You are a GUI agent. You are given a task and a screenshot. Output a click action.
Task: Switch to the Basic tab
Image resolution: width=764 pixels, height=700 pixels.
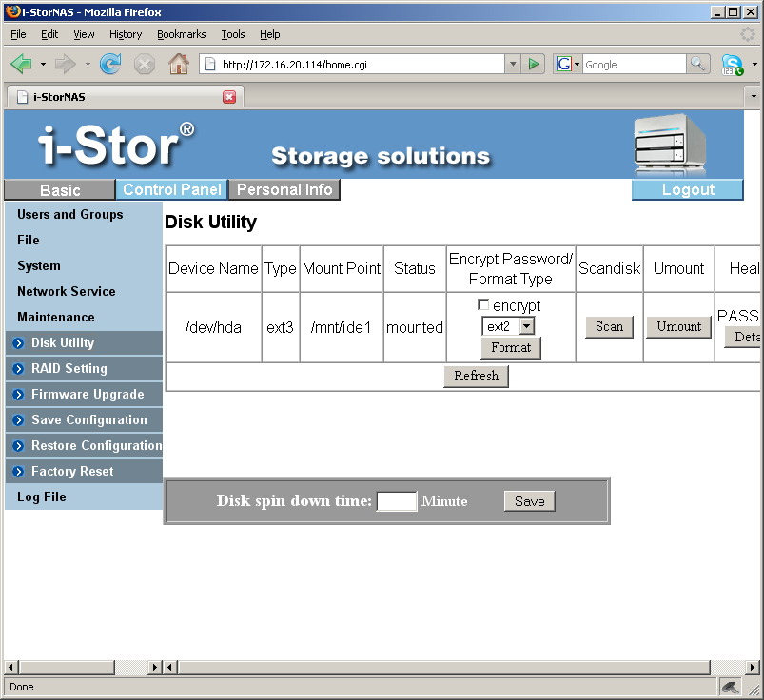pos(59,190)
